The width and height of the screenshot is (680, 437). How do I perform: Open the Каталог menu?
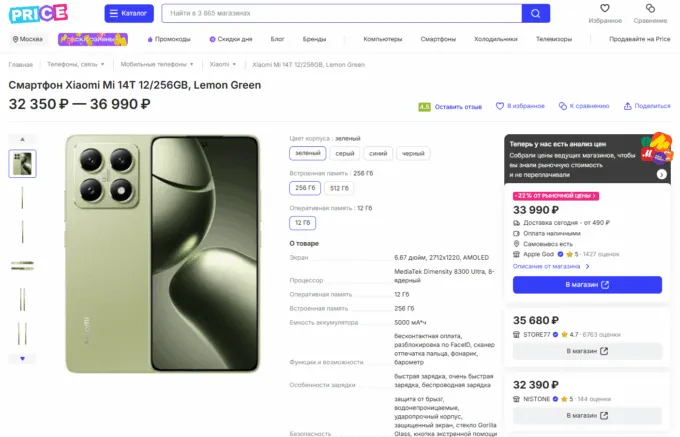(129, 13)
